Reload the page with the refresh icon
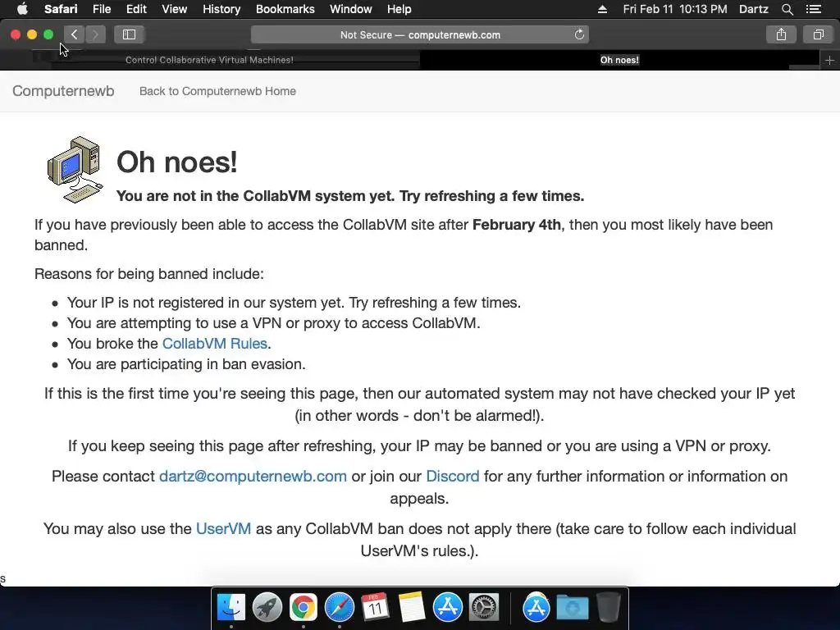Viewport: 840px width, 630px height. click(579, 34)
